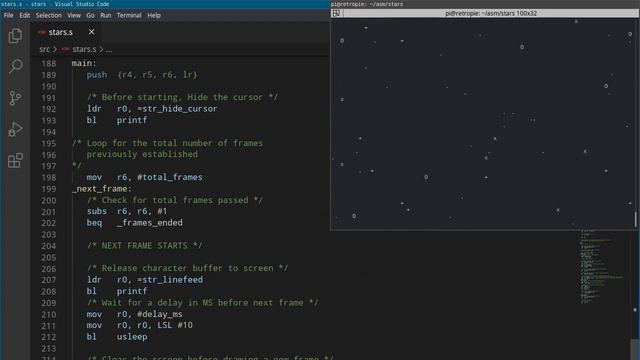
Task: Click =str_hide_cursor on line 192
Action: [178, 109]
